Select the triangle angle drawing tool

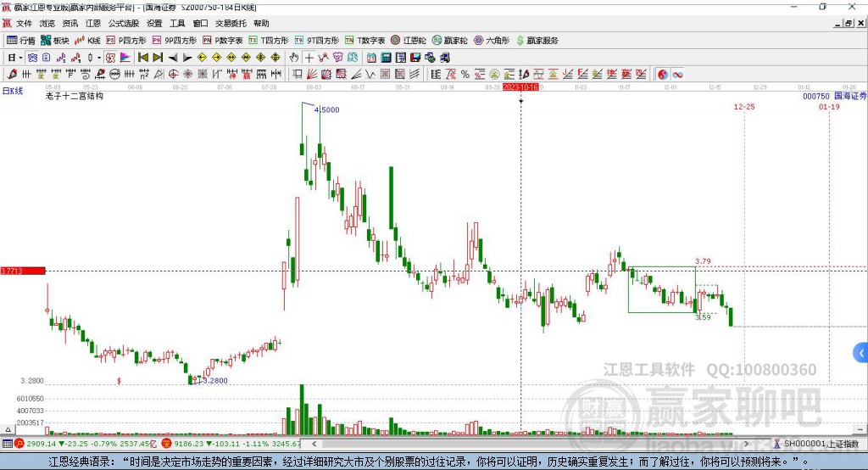pyautogui.click(x=159, y=75)
